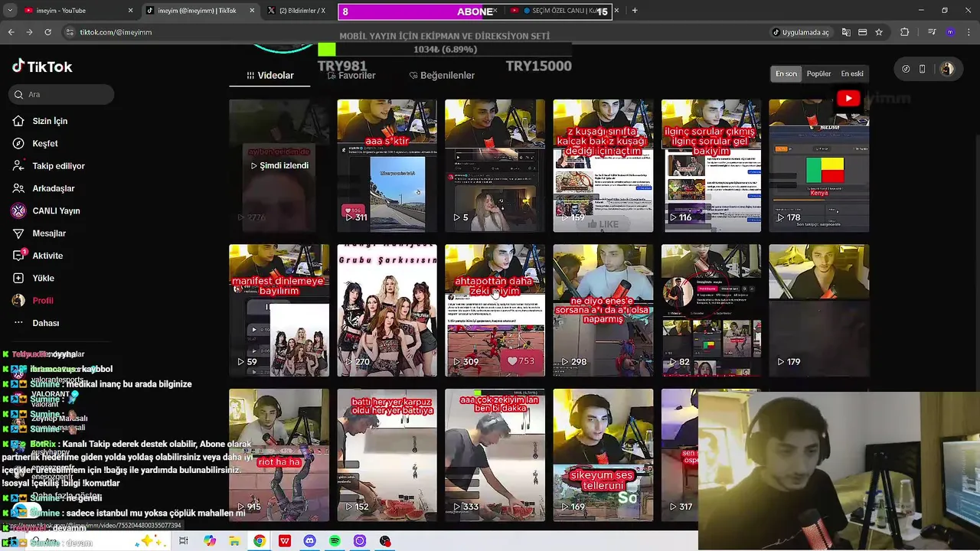Open Profil page
Viewport: 980px width, 551px height.
click(43, 301)
